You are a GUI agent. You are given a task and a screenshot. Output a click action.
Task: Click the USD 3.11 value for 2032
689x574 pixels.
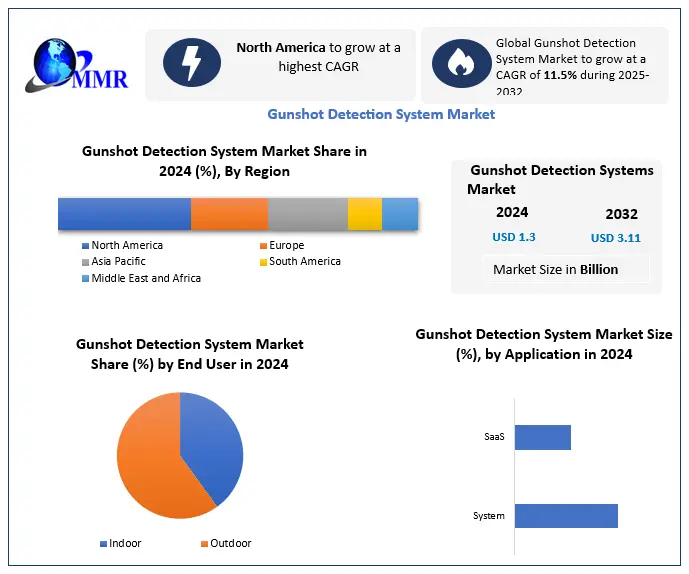pos(615,238)
